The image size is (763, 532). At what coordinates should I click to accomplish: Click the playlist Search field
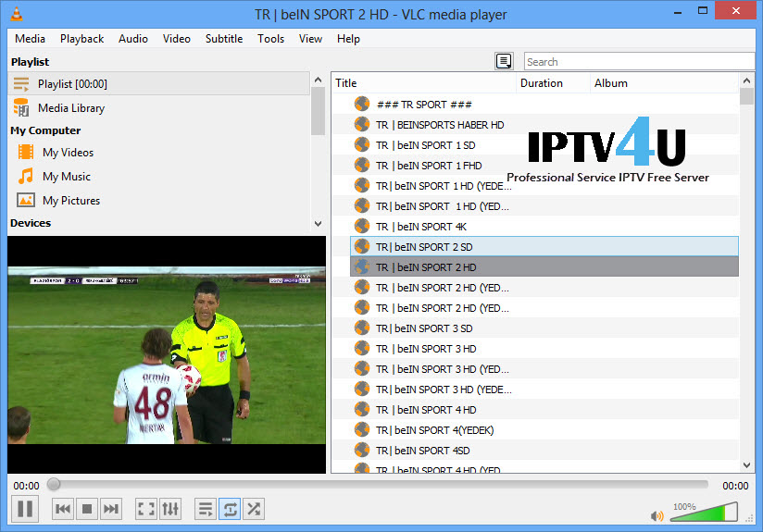coord(639,62)
